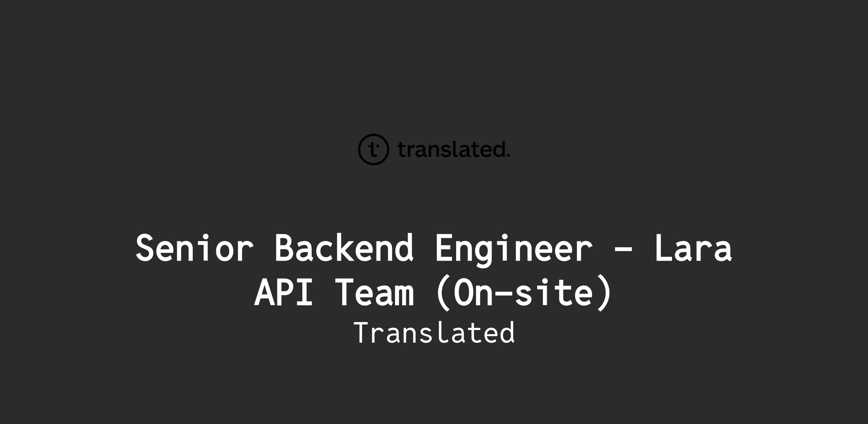Click the closing parenthesis after "On-site"
Image resolution: width=868 pixels, height=424 pixels.
605,292
